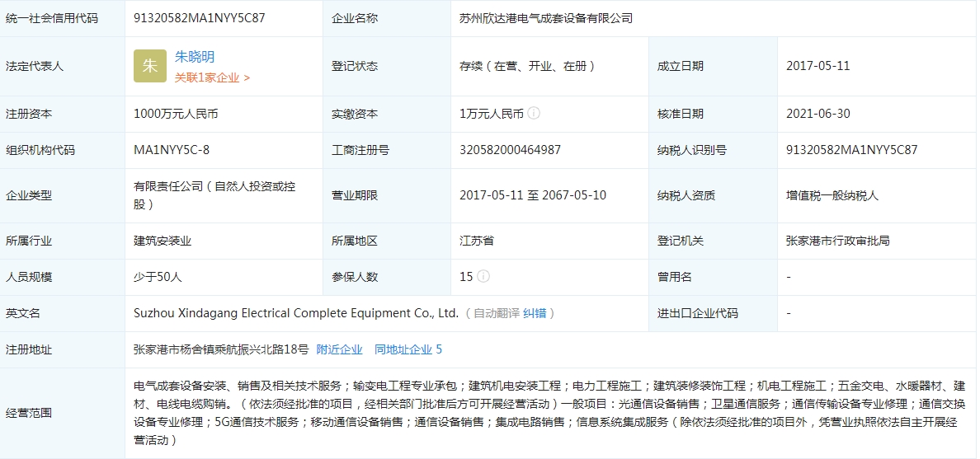Select the 建筑安装业 industry value
The image size is (980, 459).
[163, 241]
